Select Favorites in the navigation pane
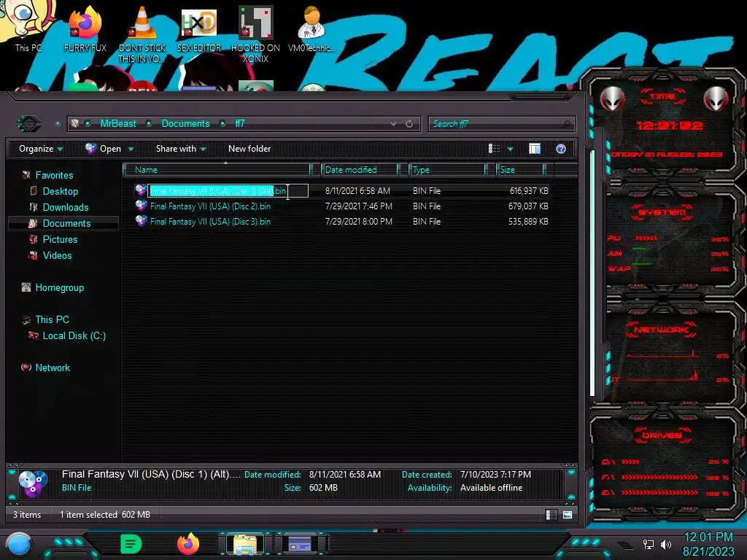747x560 pixels. pyautogui.click(x=54, y=175)
